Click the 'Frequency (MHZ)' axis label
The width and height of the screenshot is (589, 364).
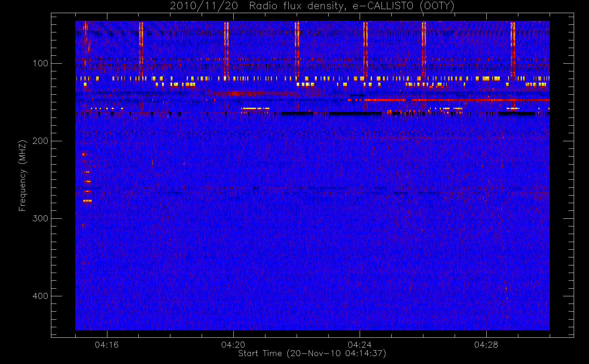(x=23, y=175)
